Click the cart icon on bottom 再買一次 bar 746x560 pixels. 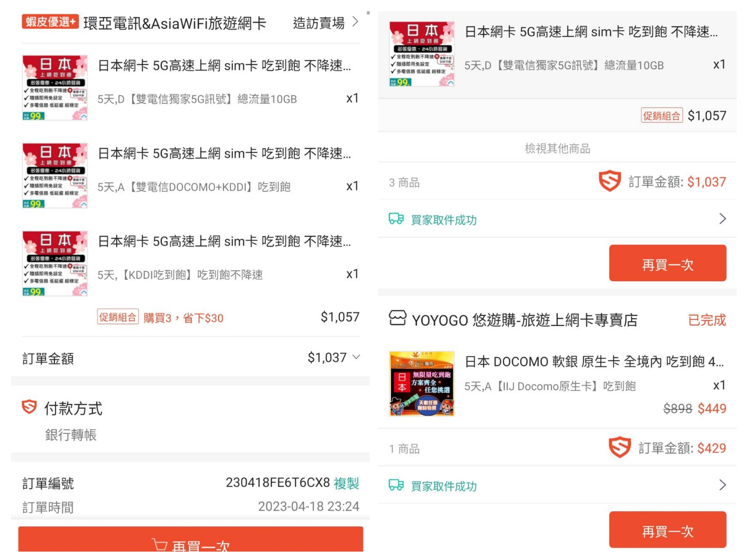tap(159, 545)
